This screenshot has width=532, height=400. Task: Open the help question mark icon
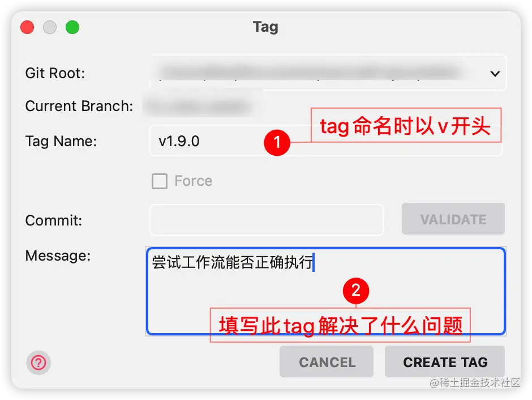(x=38, y=363)
